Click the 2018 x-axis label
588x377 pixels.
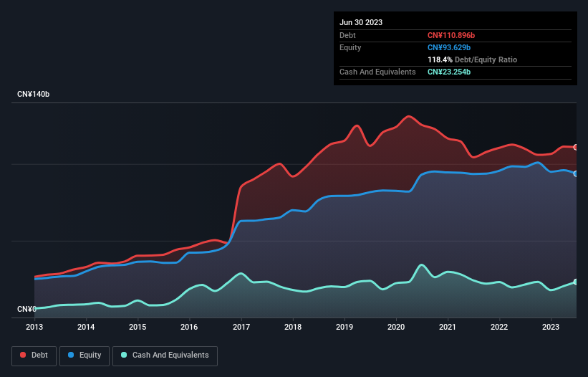tap(293, 327)
